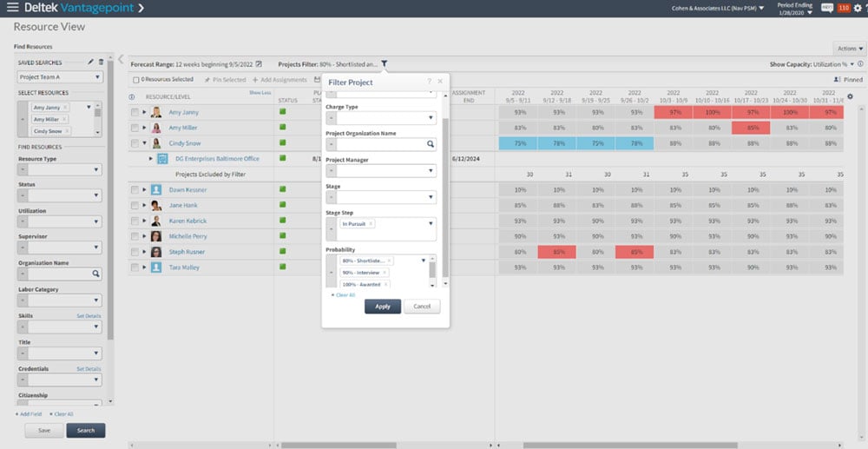The height and width of the screenshot is (449, 868).
Task: Click Tara Malley's placeholder avatar
Action: click(156, 267)
